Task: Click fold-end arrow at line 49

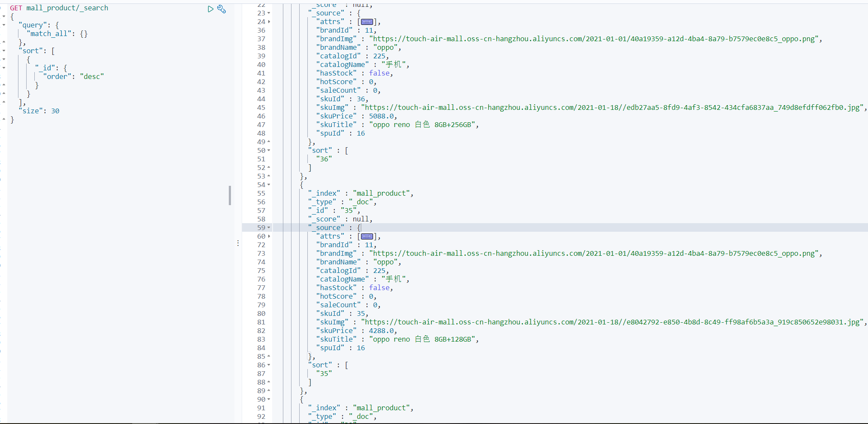Action: pyautogui.click(x=269, y=142)
